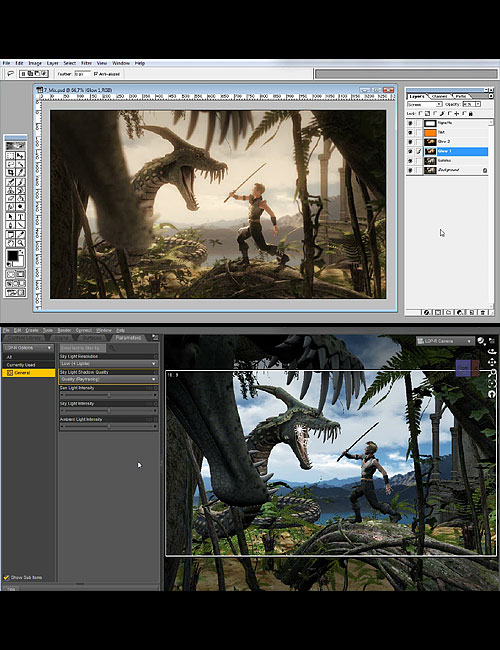The image size is (500, 650).
Task: Select the All filter item
Action: 28,357
